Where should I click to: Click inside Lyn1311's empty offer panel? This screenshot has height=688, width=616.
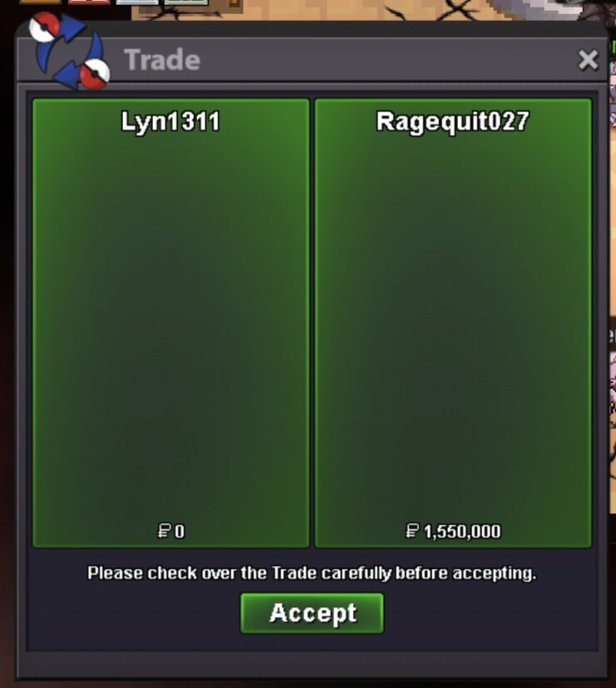pos(171,324)
